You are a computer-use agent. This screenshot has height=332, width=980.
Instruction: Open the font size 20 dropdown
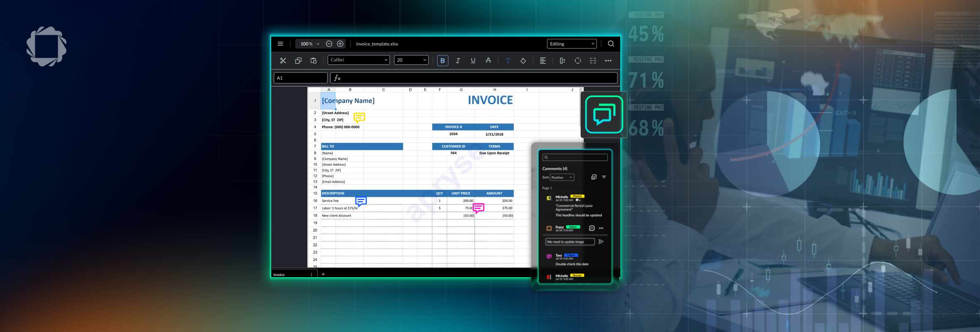411,60
